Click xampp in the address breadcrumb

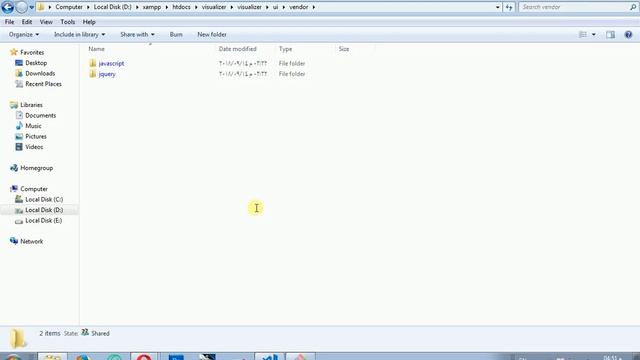click(151, 7)
